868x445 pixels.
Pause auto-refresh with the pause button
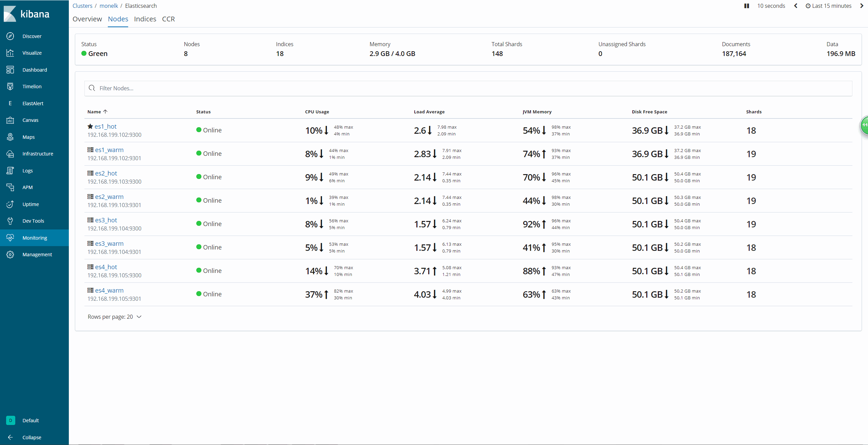tap(746, 6)
